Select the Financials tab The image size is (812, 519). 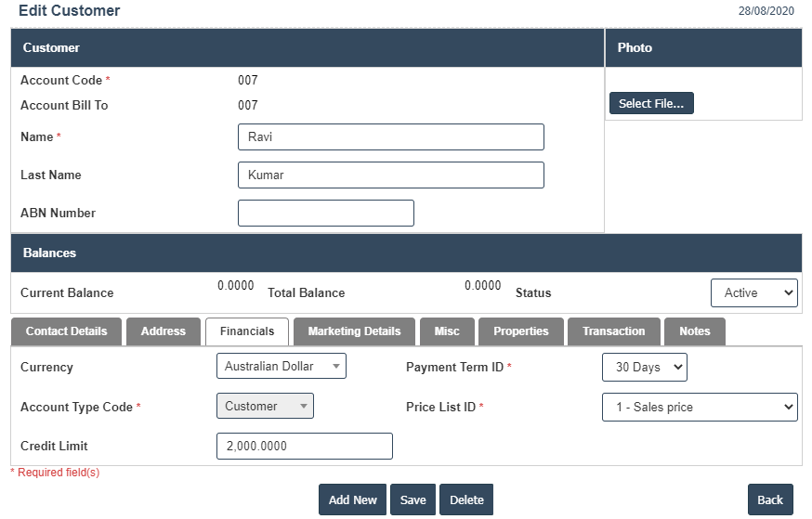(x=247, y=331)
